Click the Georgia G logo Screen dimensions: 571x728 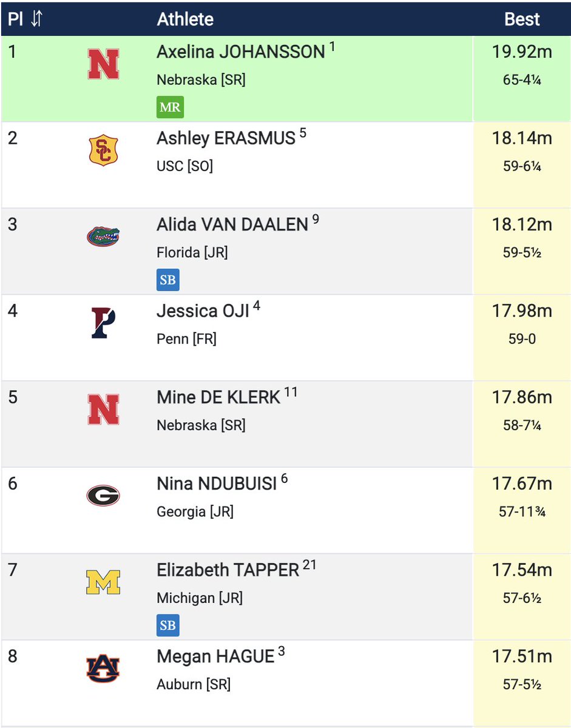tap(103, 496)
